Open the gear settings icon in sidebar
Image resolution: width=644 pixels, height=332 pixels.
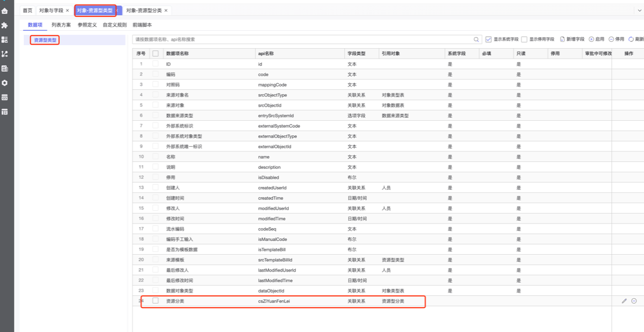coord(5,83)
